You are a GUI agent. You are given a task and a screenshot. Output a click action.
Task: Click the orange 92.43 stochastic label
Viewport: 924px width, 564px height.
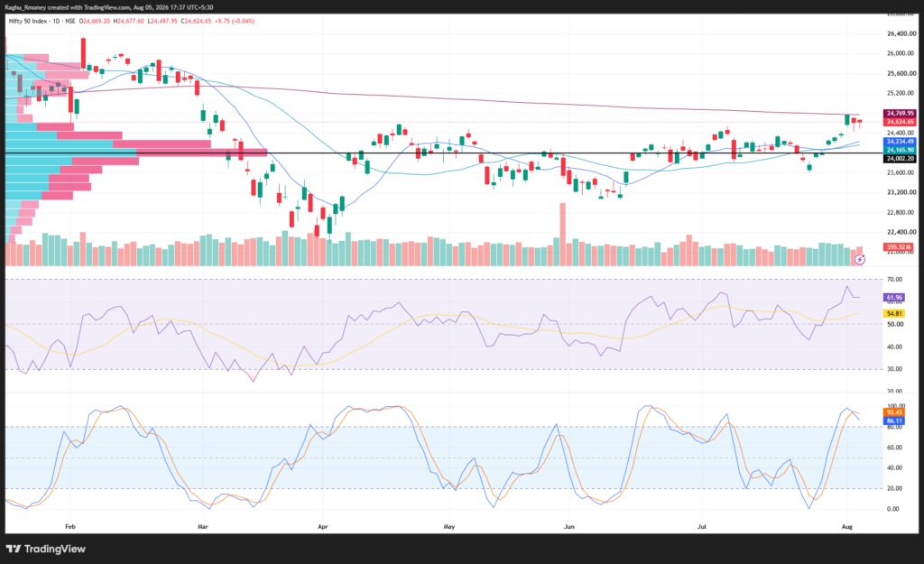[x=894, y=412]
